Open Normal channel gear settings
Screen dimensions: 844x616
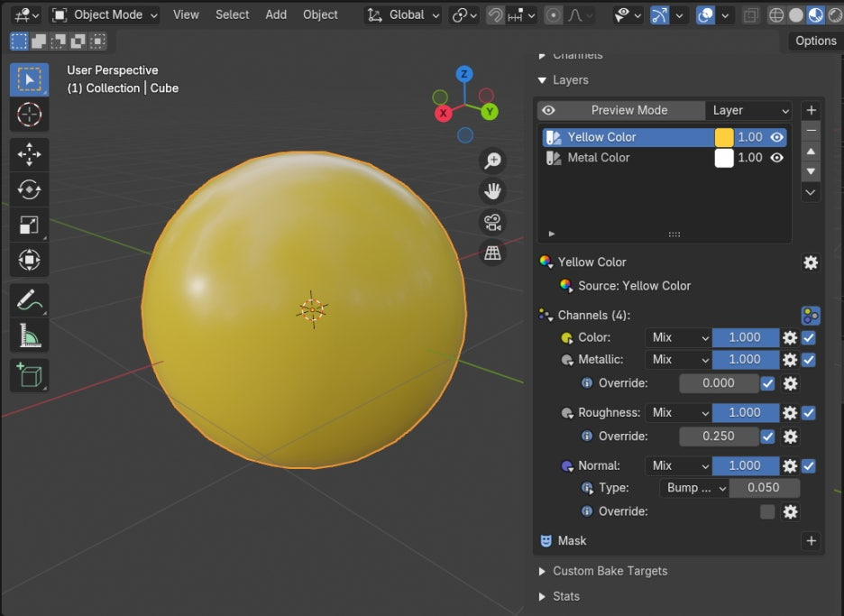[x=790, y=465]
